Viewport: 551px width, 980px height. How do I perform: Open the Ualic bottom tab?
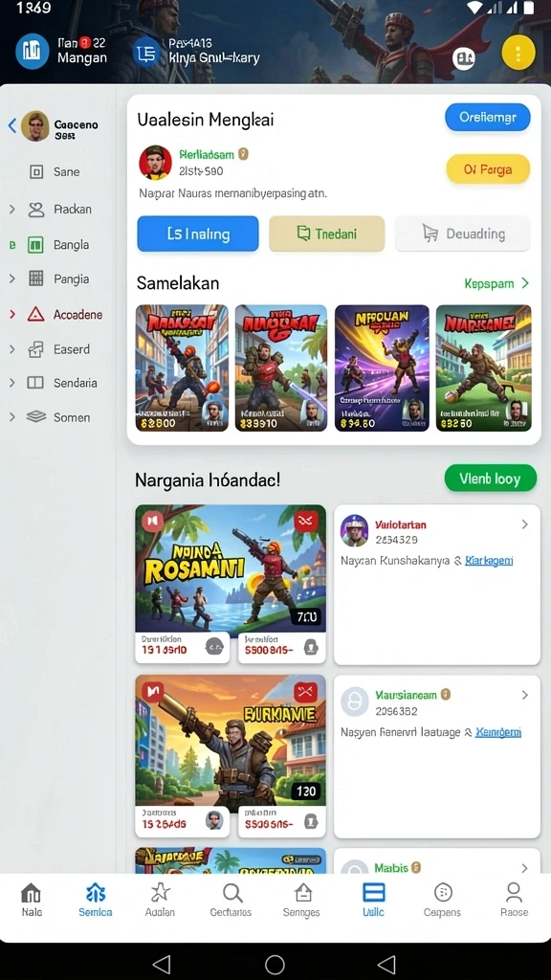point(374,900)
